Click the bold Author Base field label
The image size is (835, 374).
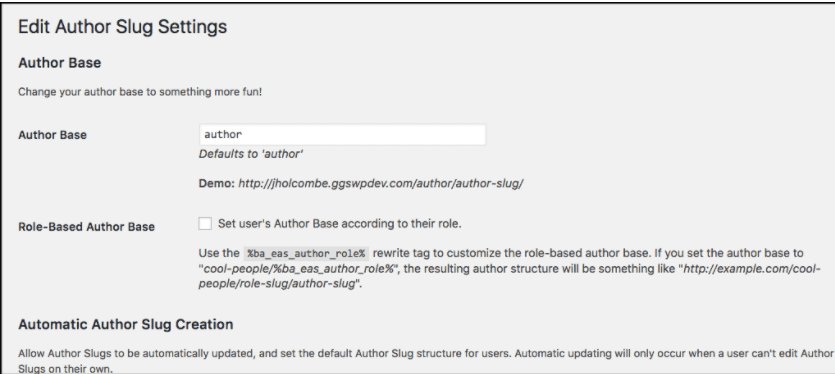coord(52,135)
